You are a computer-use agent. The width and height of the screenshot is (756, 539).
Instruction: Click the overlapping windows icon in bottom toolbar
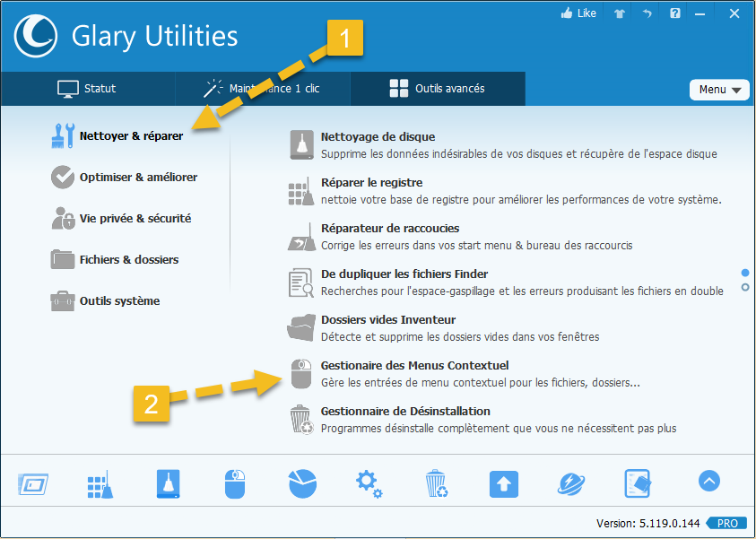click(33, 484)
